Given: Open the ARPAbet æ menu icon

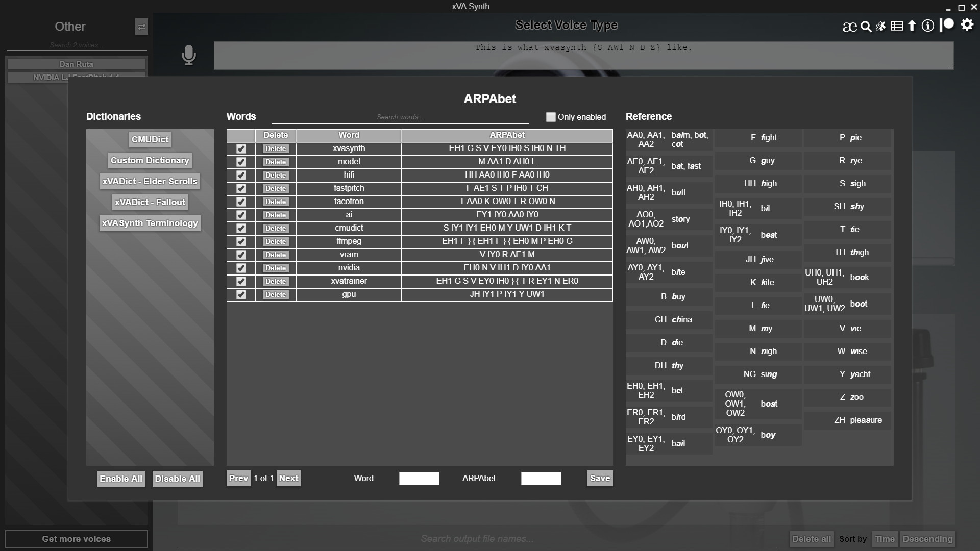Looking at the screenshot, I should point(849,26).
